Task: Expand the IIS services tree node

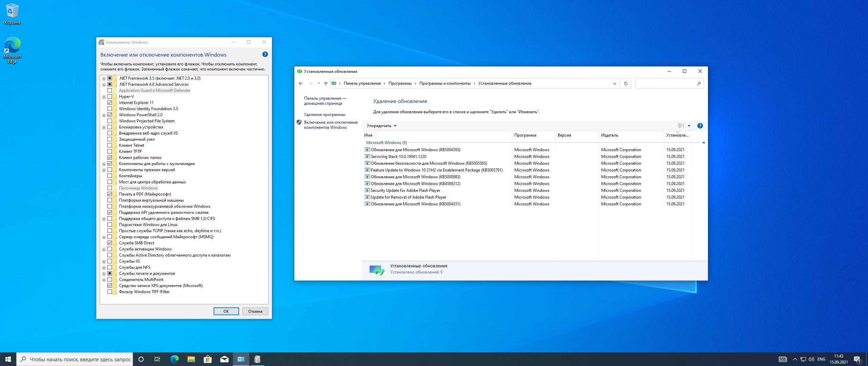Action: 104,262
